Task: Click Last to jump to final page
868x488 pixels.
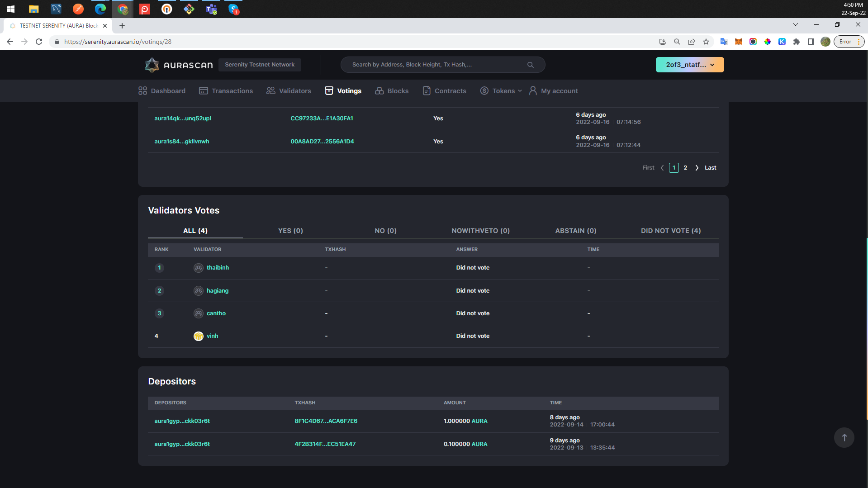Action: coord(710,167)
